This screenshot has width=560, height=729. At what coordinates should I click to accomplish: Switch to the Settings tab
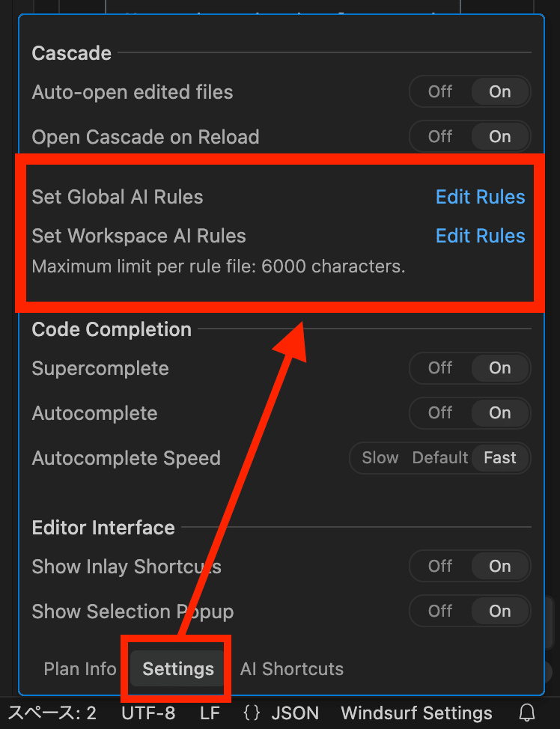pyautogui.click(x=178, y=669)
